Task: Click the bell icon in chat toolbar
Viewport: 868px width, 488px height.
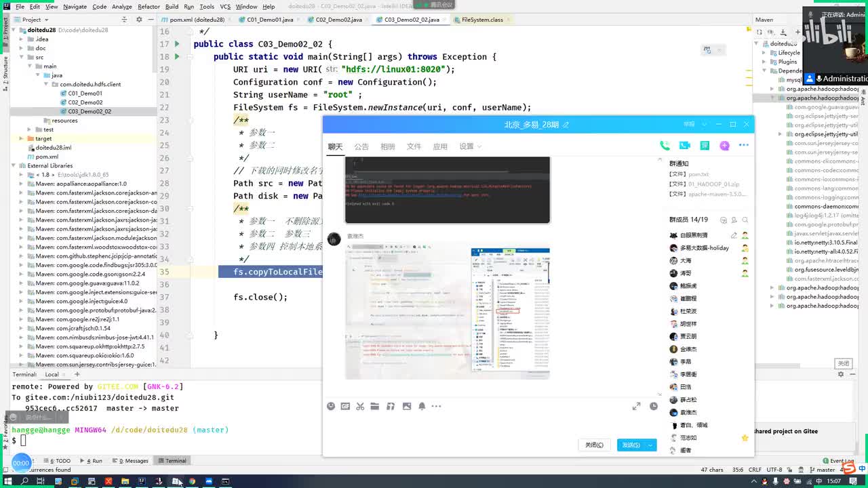Action: point(422,406)
